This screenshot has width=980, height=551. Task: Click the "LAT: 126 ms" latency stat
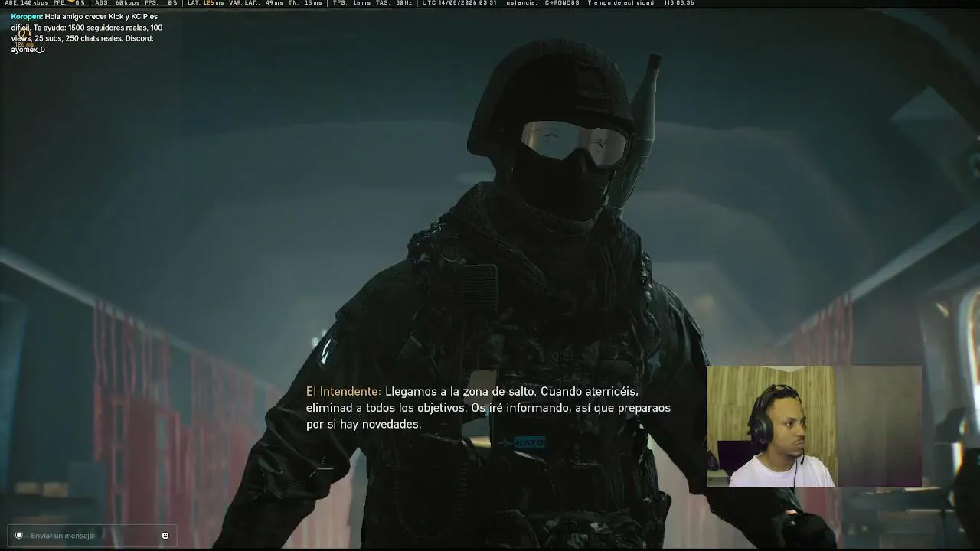pyautogui.click(x=206, y=3)
